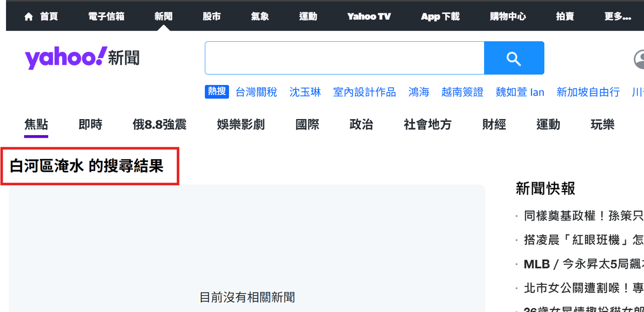Click the magnifier search button
The height and width of the screenshot is (312, 644).
click(x=514, y=58)
